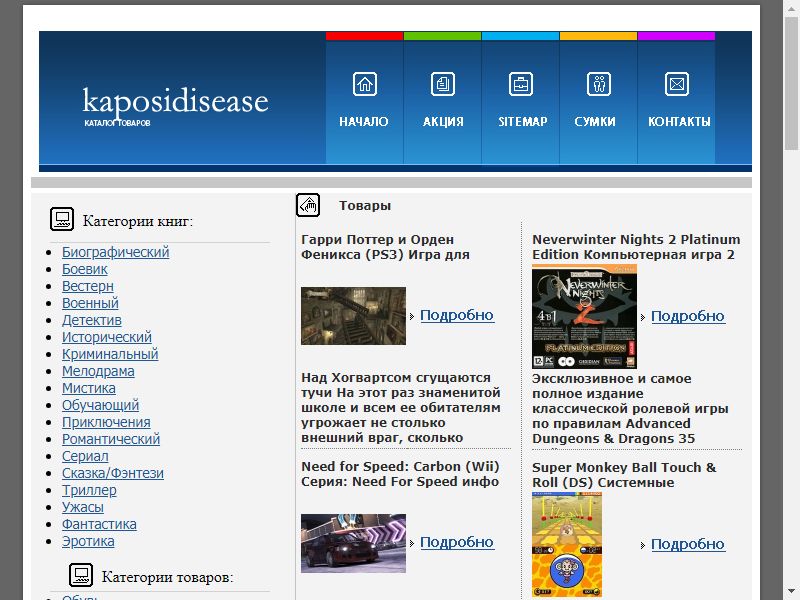Open the Мелодрама category link
Image resolution: width=800 pixels, height=600 pixels.
tap(98, 371)
